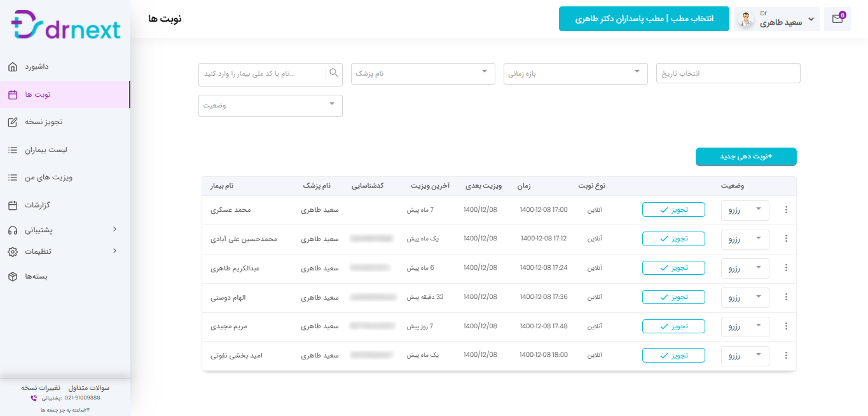Screen dimensions: 868x416
Task: Open ویزیت های من in sidebar
Action: (65, 177)
